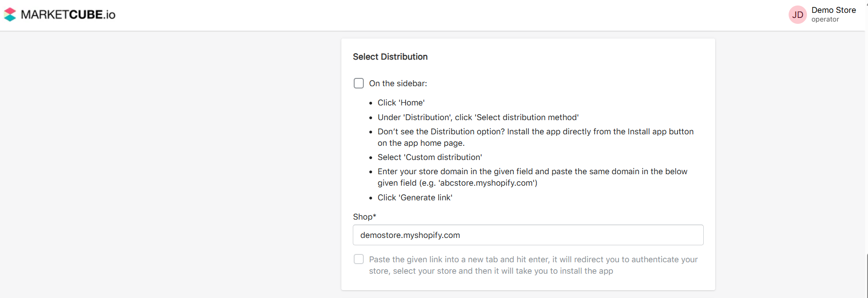Click the 'Don't see the Distribution option?' text
Viewport: 868px width, 298px height.
pos(535,137)
